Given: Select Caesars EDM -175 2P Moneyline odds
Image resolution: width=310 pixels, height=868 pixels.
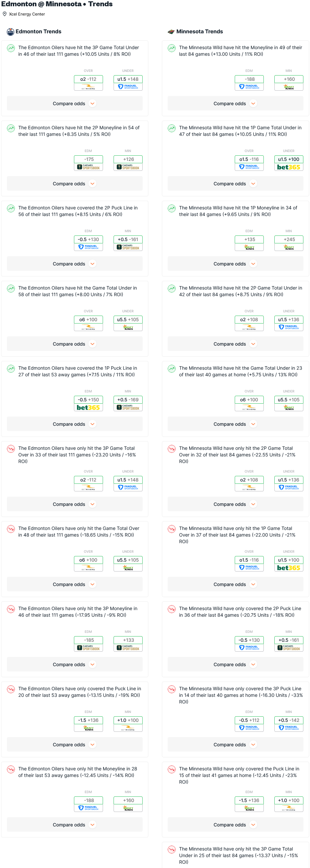Looking at the screenshot, I should [x=88, y=163].
